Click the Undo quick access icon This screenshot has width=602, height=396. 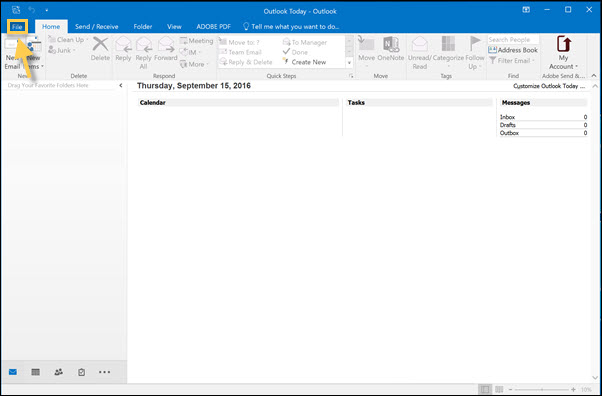(x=31, y=10)
